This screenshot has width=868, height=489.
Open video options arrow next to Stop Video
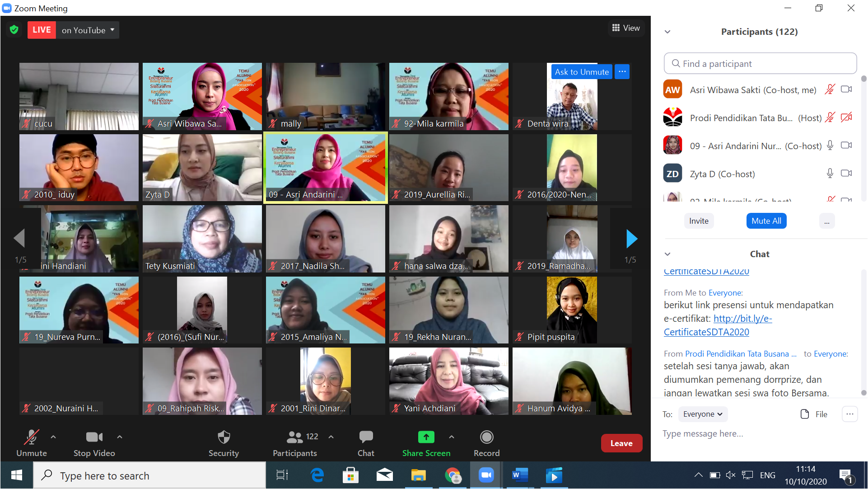(119, 437)
